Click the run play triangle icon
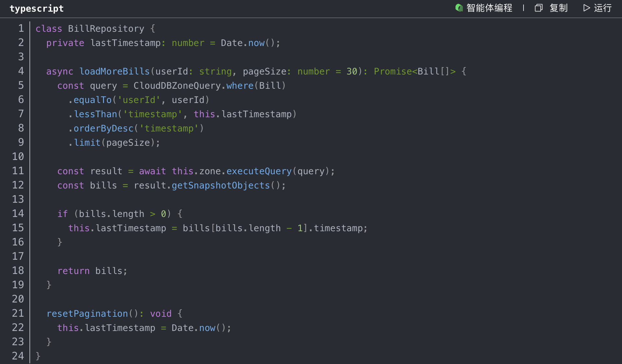 pyautogui.click(x=586, y=8)
